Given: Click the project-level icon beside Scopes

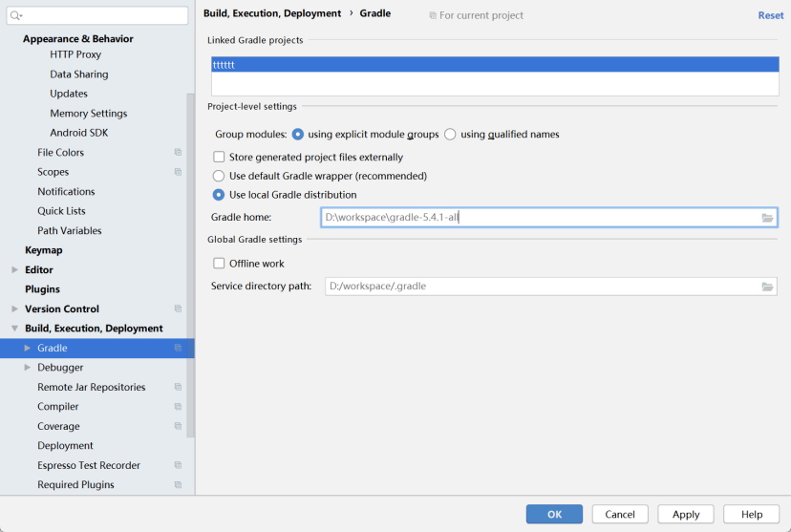Looking at the screenshot, I should (178, 172).
